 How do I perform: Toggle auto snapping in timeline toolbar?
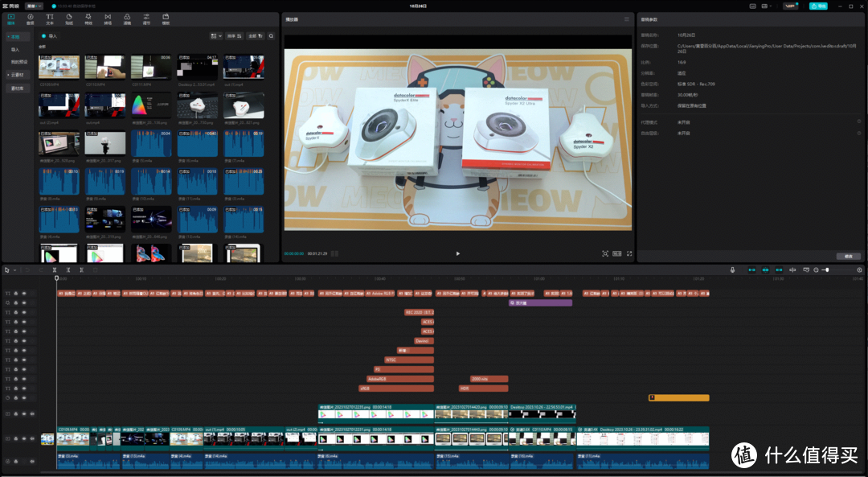click(766, 269)
